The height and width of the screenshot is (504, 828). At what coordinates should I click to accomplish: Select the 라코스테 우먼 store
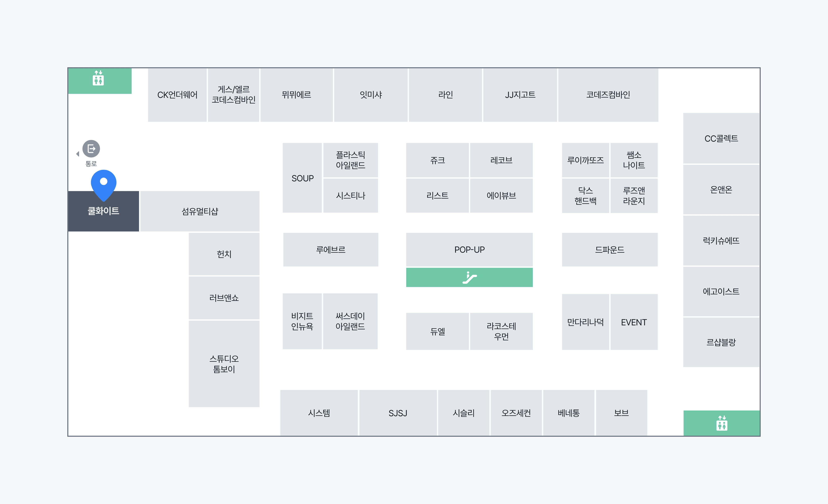point(501,331)
